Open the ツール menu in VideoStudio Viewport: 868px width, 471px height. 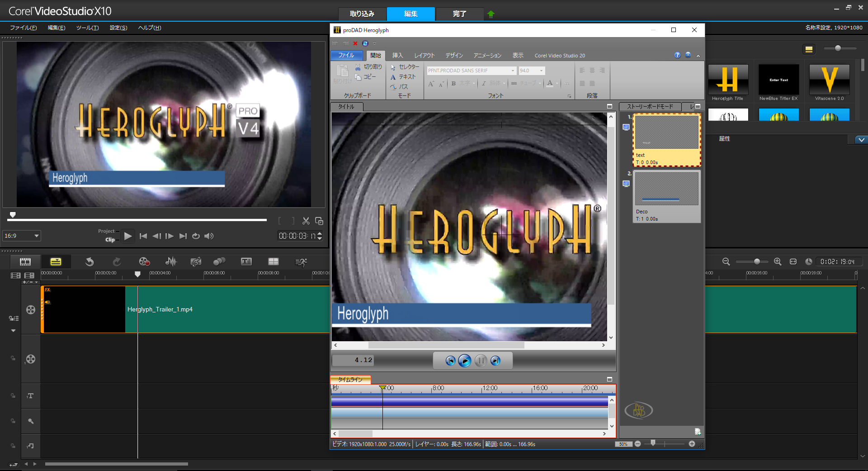pos(87,28)
